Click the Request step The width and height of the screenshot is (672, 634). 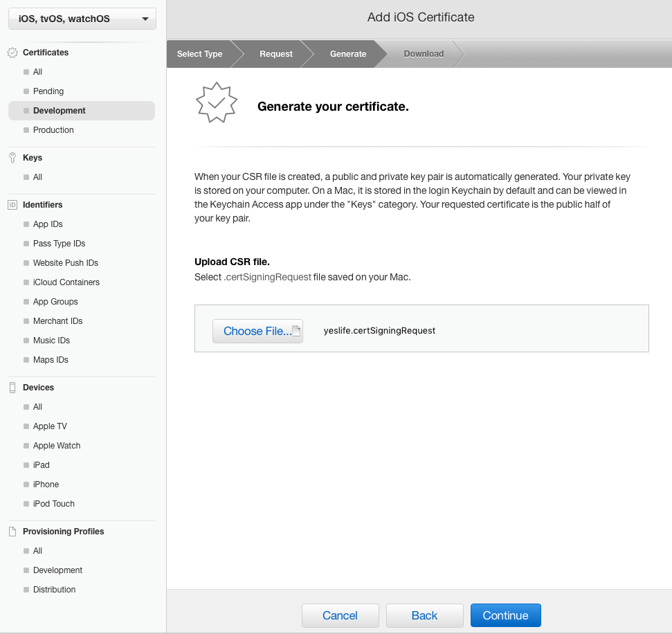[276, 54]
